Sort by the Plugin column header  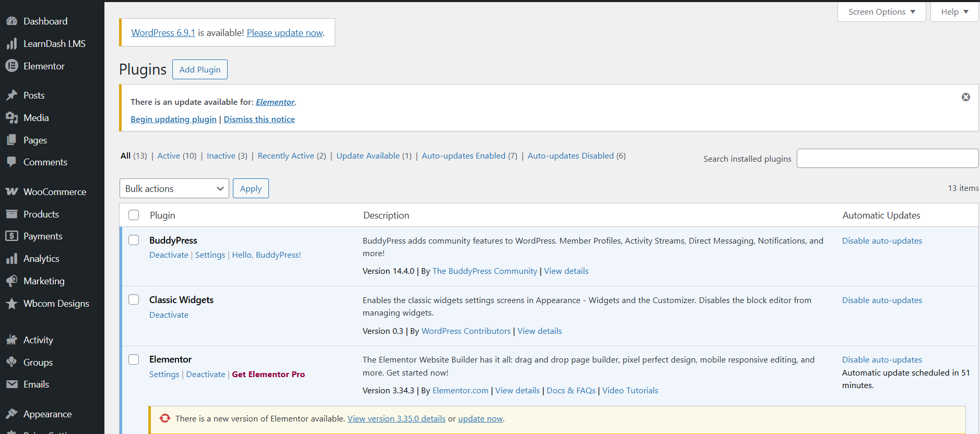(162, 215)
